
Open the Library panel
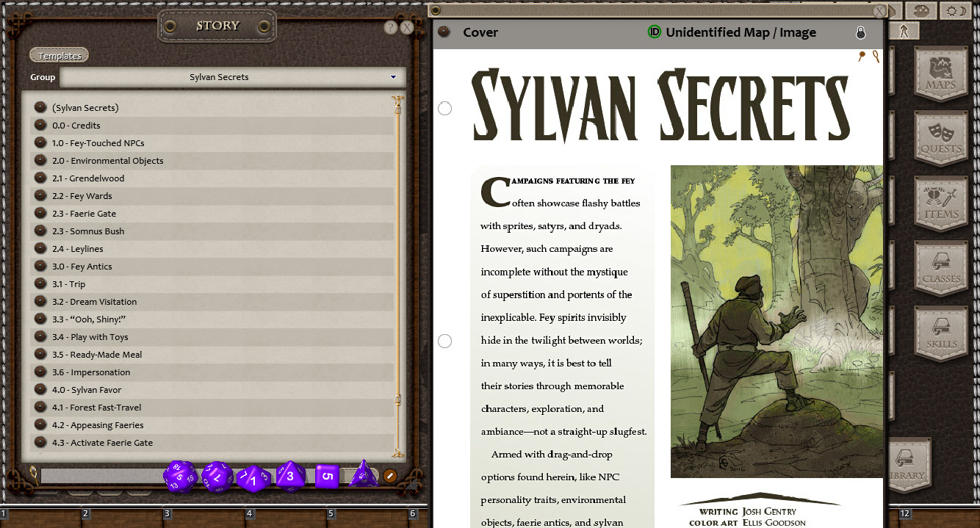[x=909, y=463]
